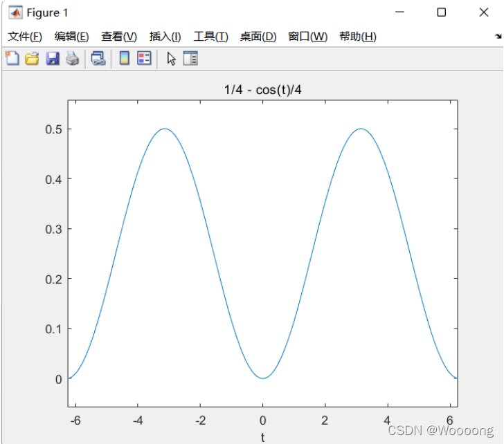Insert a colorbar using the toolbar icon
The image size is (504, 444).
click(x=124, y=59)
